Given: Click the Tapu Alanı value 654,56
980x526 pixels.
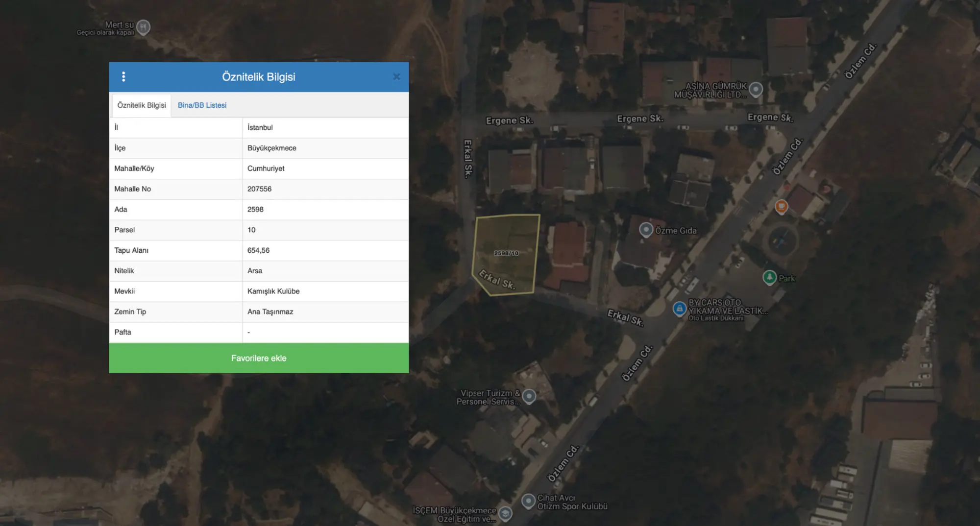Looking at the screenshot, I should coord(325,250).
